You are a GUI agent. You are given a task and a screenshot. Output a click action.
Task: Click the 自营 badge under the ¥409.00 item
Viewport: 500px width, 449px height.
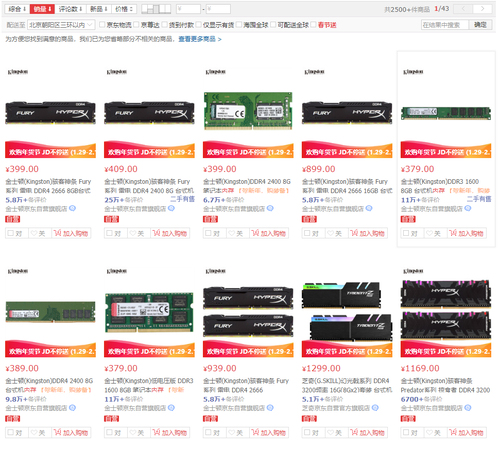(111, 219)
